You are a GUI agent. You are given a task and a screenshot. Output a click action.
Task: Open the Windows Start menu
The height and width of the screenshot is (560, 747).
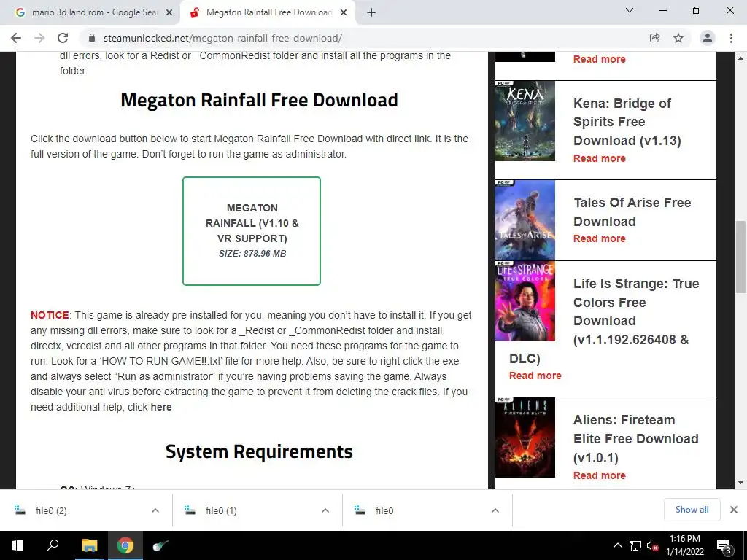coord(18,545)
